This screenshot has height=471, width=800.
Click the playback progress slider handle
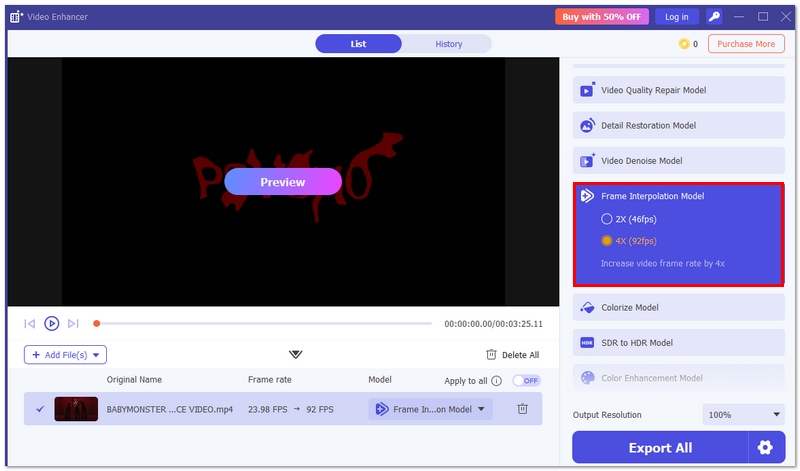[96, 324]
